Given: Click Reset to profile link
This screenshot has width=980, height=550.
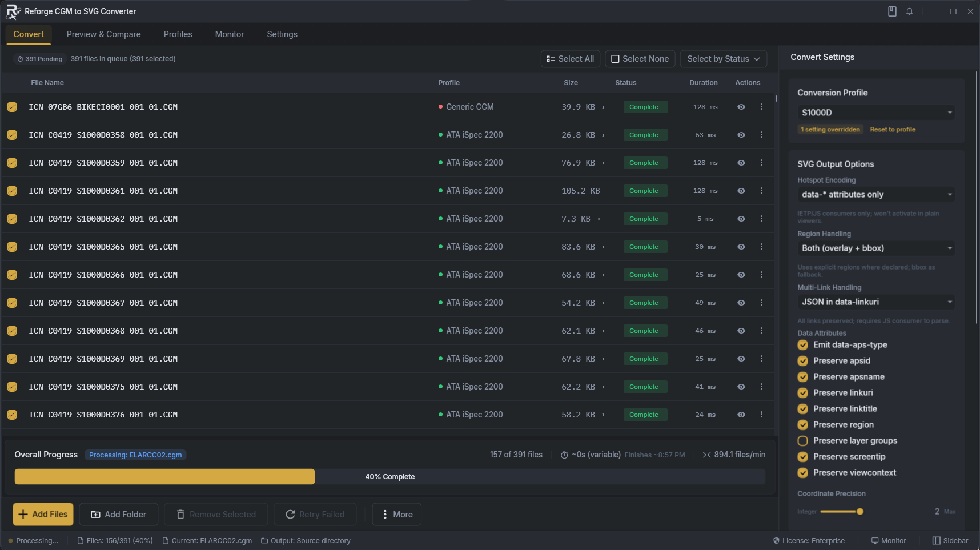Looking at the screenshot, I should (x=893, y=130).
